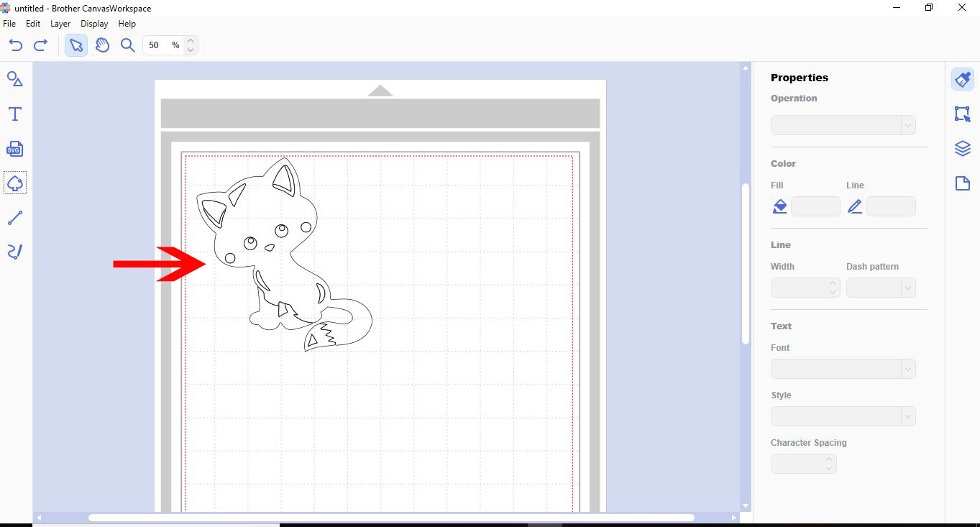The width and height of the screenshot is (980, 527).
Task: Click the Redo arrow icon
Action: [x=41, y=45]
